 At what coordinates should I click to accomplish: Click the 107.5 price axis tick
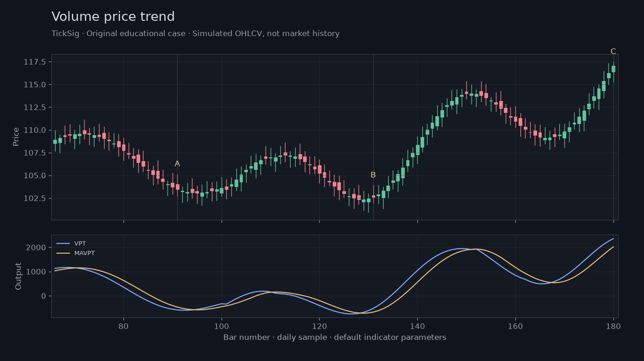click(35, 153)
